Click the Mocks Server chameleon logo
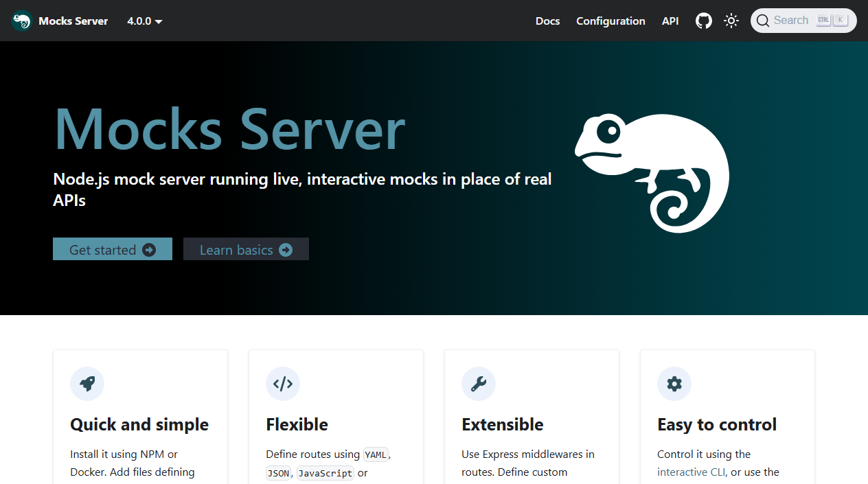868x484 pixels. (21, 21)
